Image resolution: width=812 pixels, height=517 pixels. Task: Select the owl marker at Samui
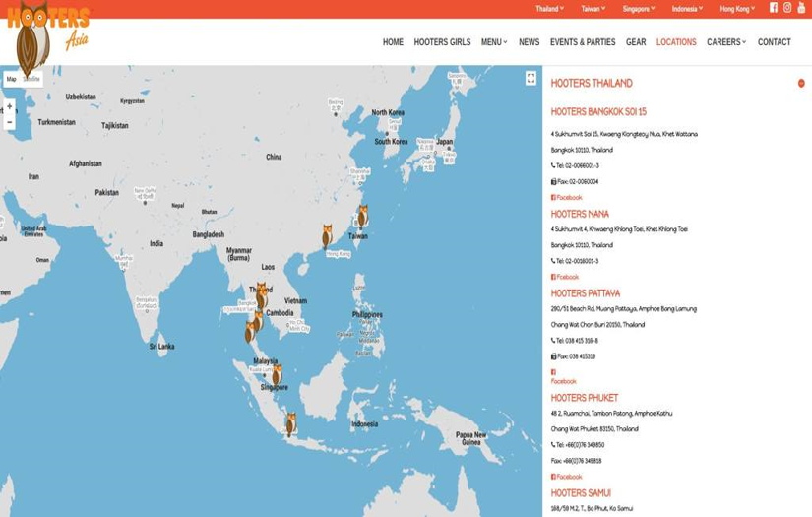tap(258, 321)
